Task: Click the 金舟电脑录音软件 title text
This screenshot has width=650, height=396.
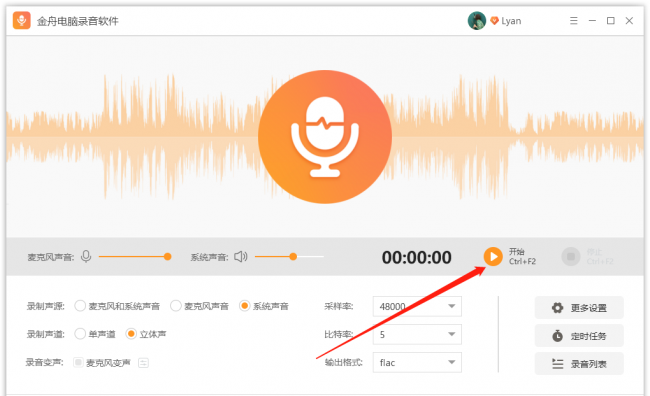Action: [78, 21]
